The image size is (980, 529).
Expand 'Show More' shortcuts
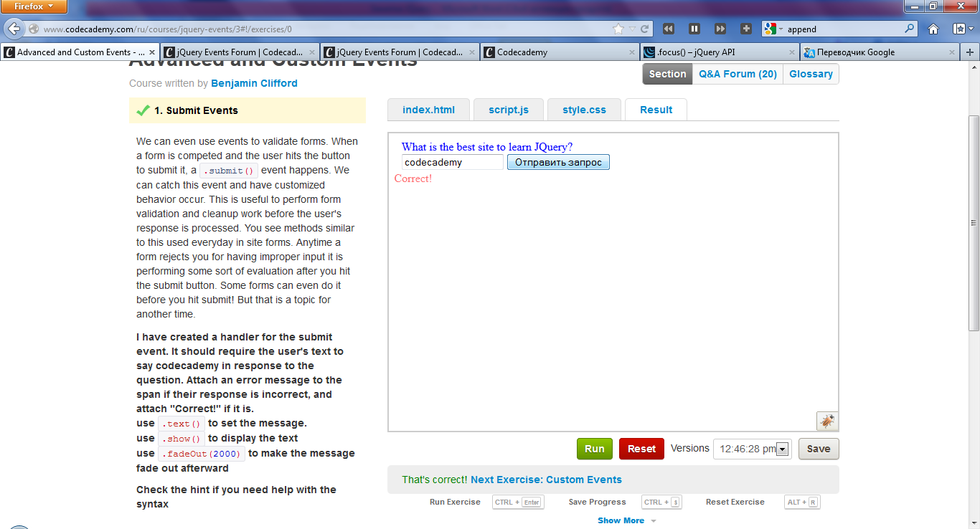[x=626, y=520]
